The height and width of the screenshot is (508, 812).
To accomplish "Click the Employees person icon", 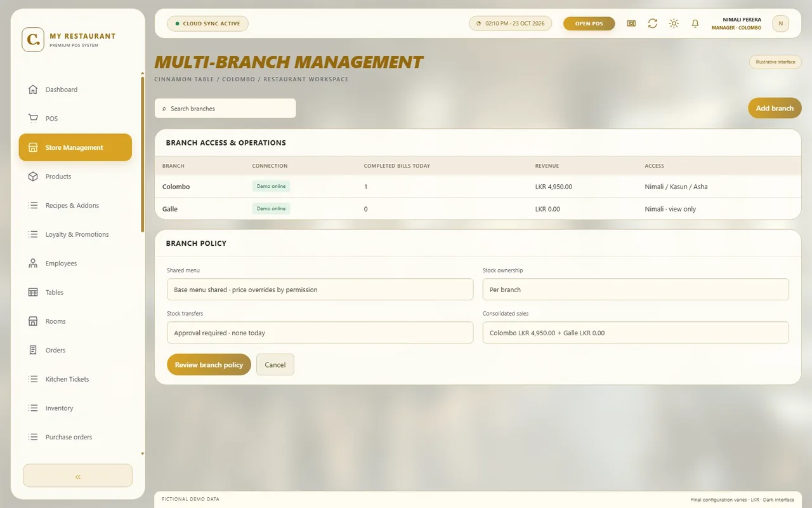I will point(33,263).
